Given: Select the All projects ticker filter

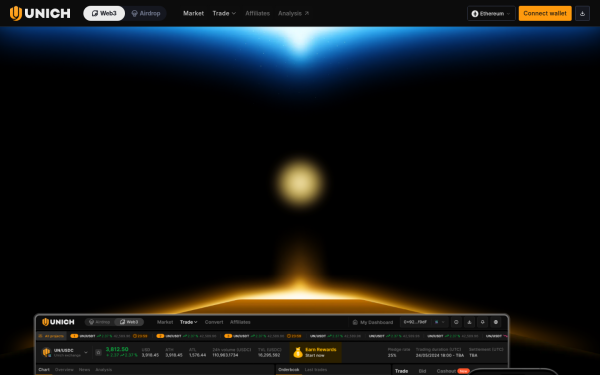Looking at the screenshot, I should [x=51, y=336].
